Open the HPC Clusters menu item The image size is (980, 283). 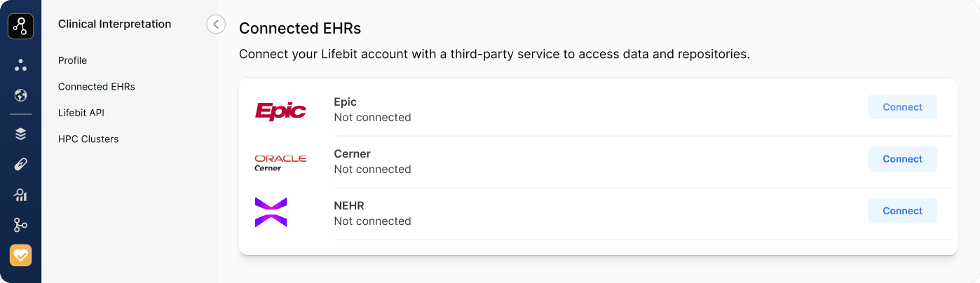pos(88,139)
